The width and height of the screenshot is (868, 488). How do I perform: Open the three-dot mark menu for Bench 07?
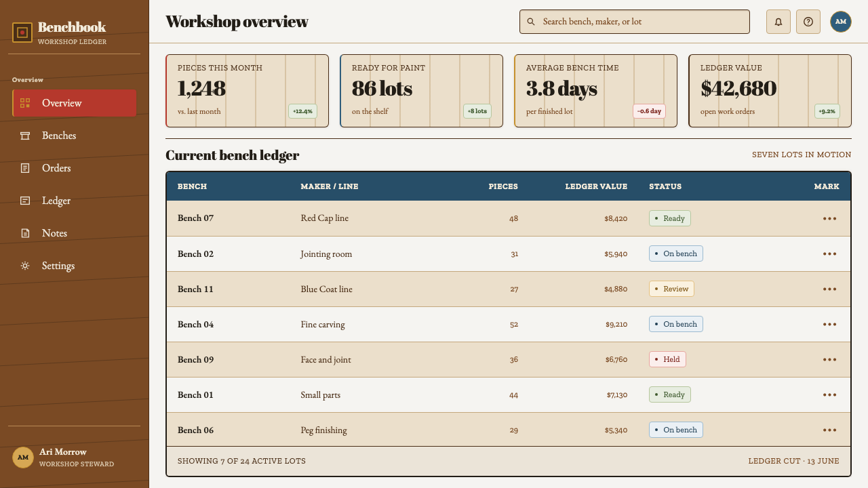[829, 218]
